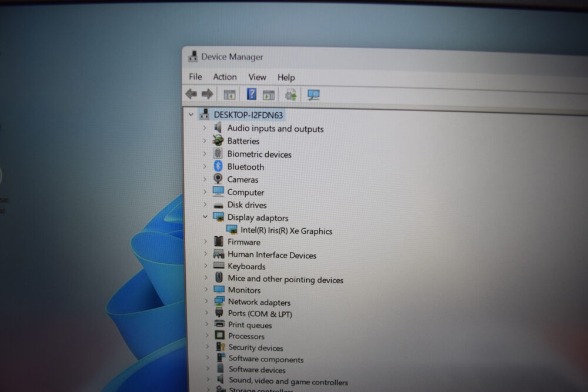Click the Software devices icon
The height and width of the screenshot is (392, 588).
(x=220, y=368)
